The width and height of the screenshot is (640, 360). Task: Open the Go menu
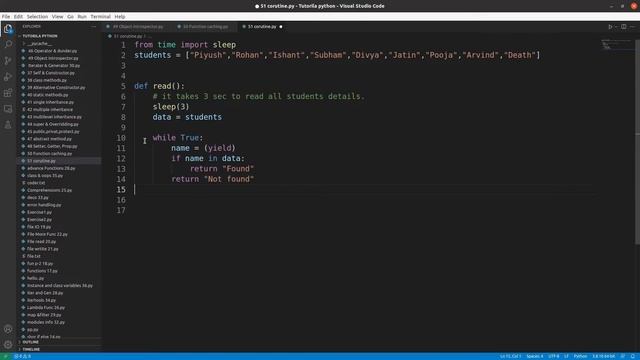pos(71,17)
